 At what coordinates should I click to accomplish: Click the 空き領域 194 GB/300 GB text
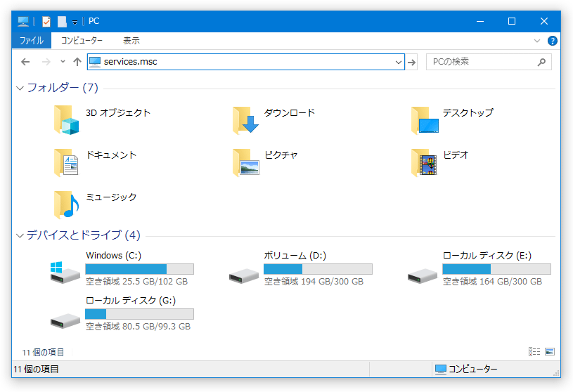tap(314, 282)
